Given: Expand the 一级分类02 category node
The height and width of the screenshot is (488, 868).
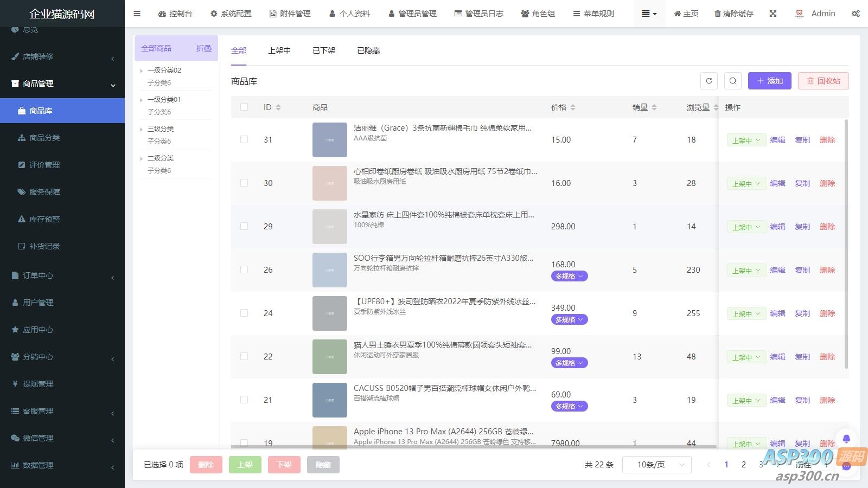Looking at the screenshot, I should 142,70.
